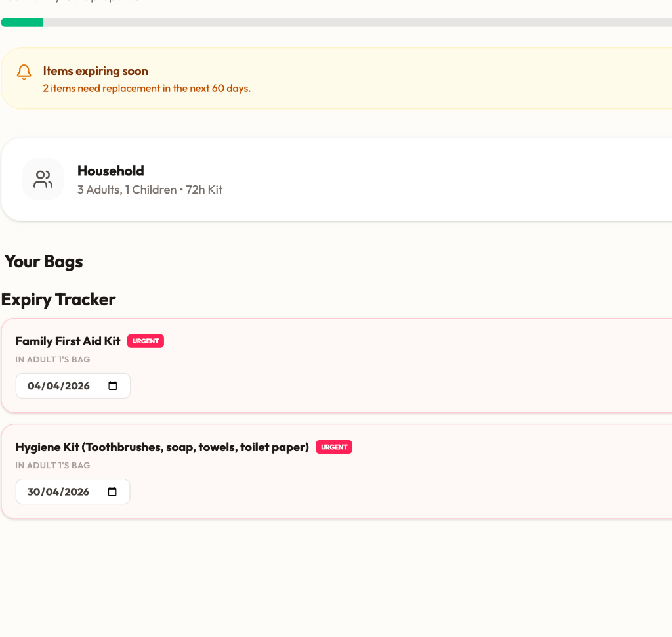This screenshot has height=637, width=672.
Task: Open calendar picker for Family First Aid Kit
Action: [x=112, y=386]
